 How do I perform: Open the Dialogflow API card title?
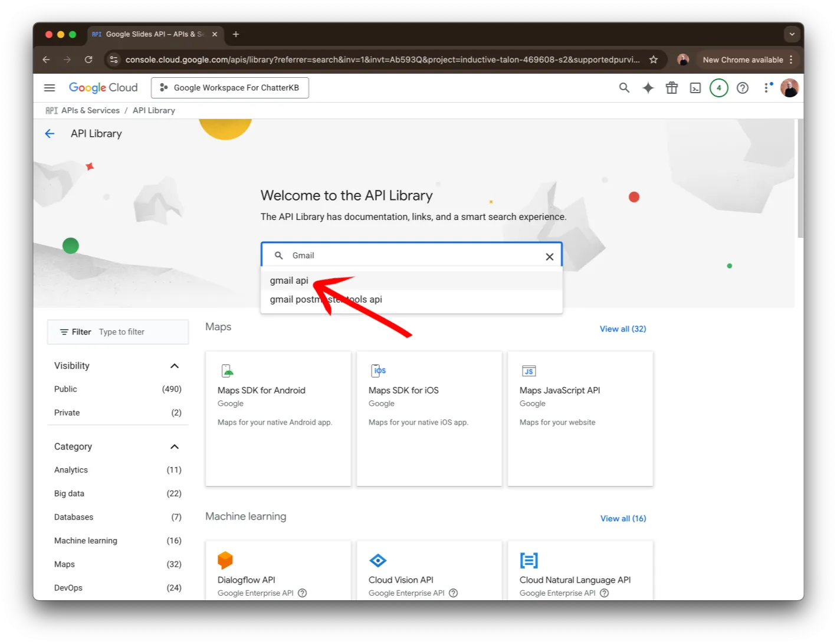[x=247, y=580]
